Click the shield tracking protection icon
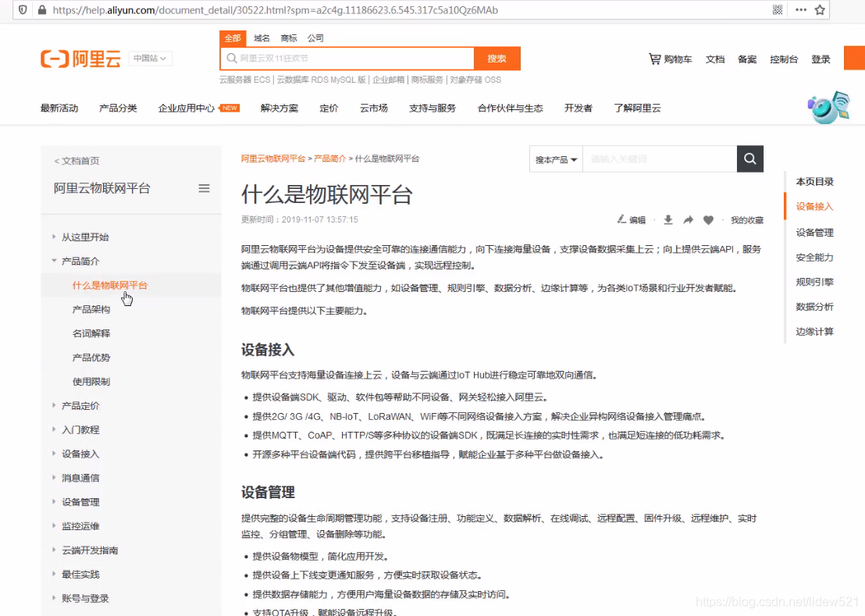This screenshot has width=865, height=616. click(23, 10)
